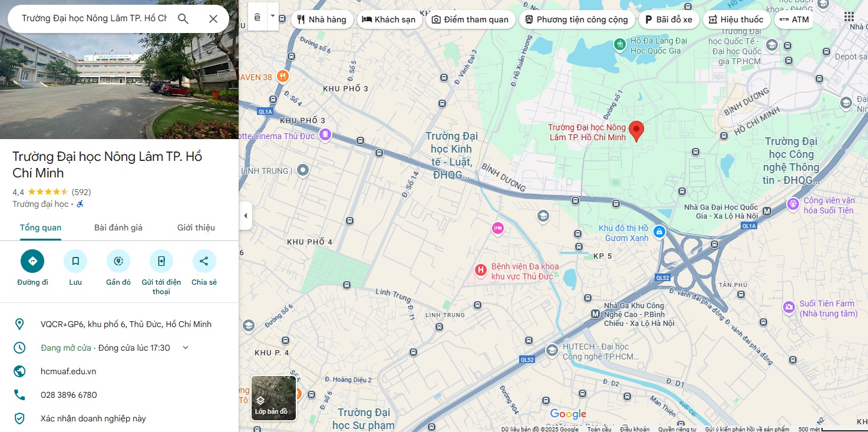Image resolution: width=868 pixels, height=432 pixels.
Task: Click the red location pin on map
Action: click(636, 130)
